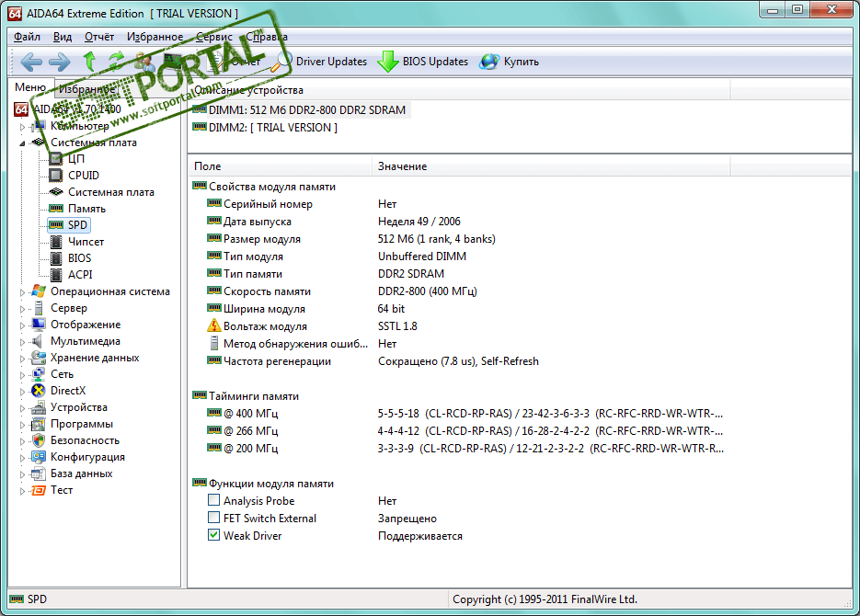Click the Мультимедиа speaker icon
The image size is (860, 616).
pos(38,341)
